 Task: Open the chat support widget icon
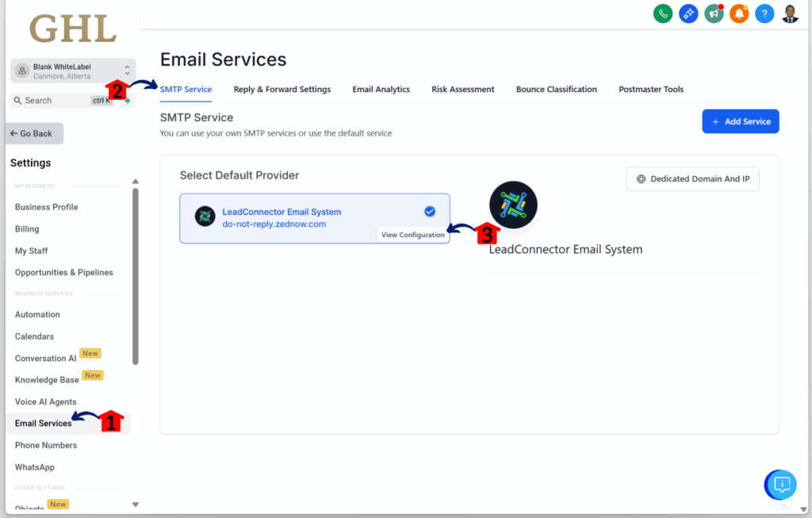[x=781, y=485]
